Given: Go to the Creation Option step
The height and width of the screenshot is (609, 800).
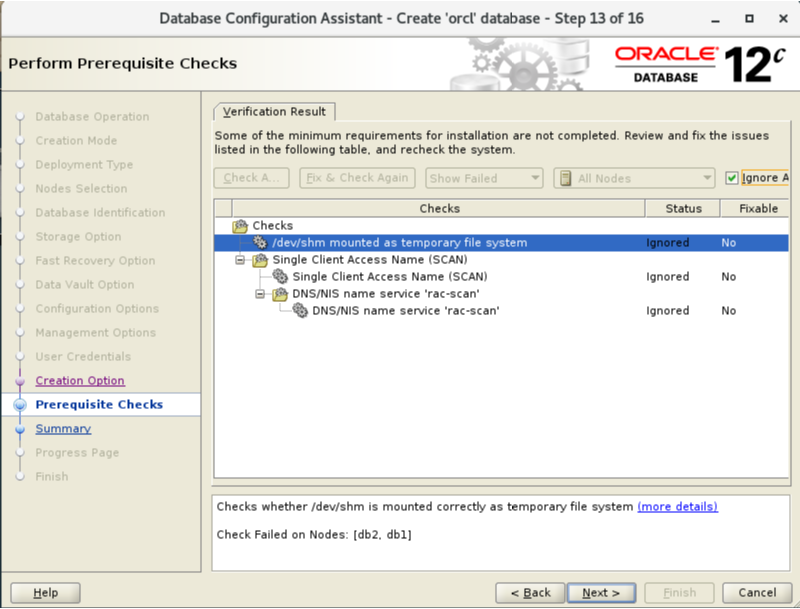Looking at the screenshot, I should (80, 380).
